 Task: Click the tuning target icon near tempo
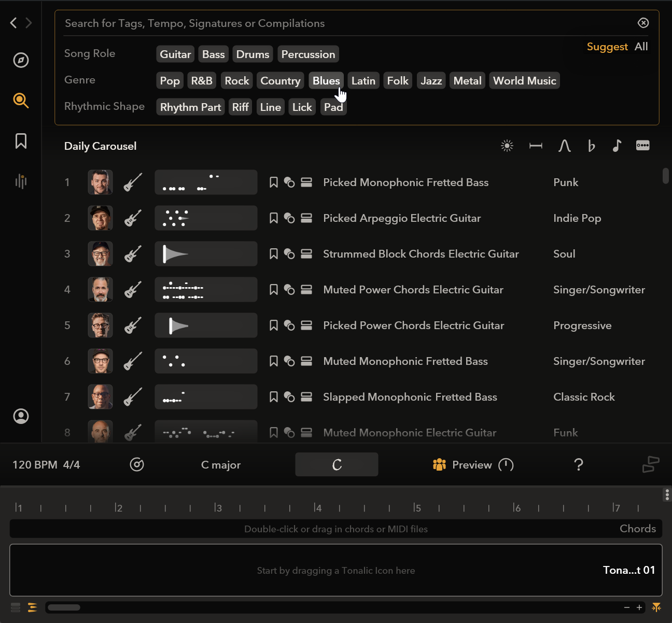point(137,464)
